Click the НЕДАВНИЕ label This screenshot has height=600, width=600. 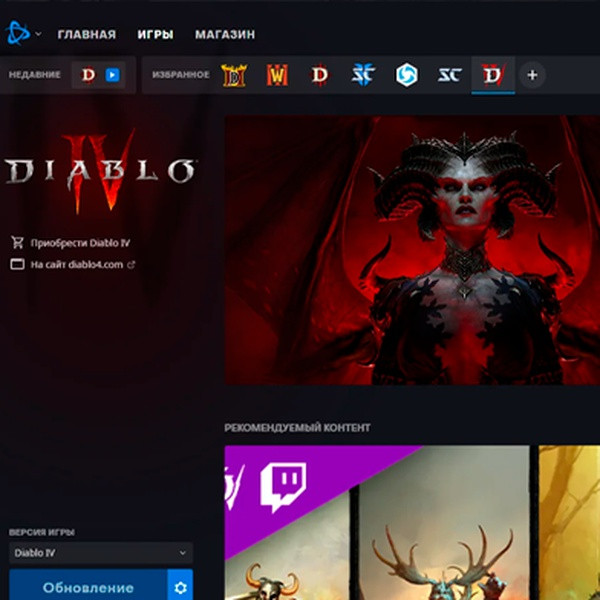coord(35,75)
